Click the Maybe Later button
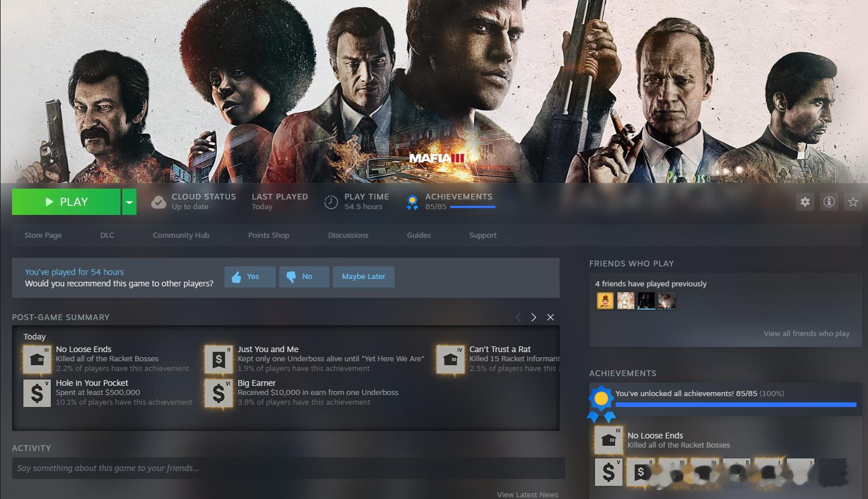Screen dimensions: 868x499 364,277
